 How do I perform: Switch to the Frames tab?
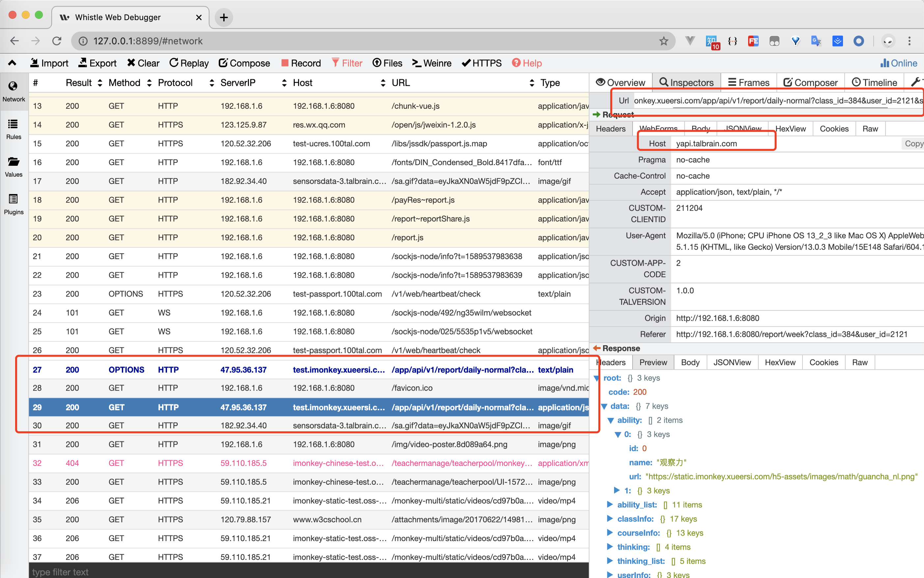coord(749,83)
